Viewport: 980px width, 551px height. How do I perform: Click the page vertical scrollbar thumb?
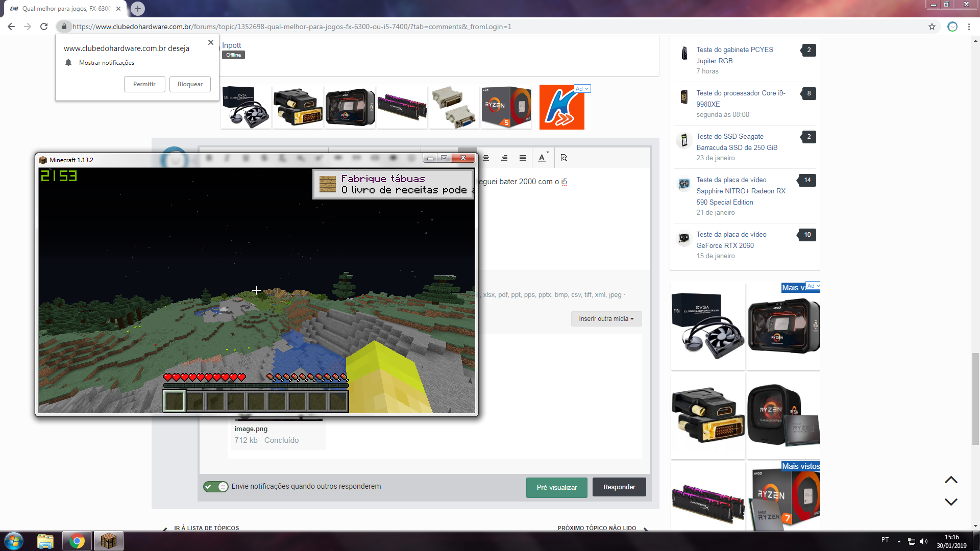click(x=975, y=399)
